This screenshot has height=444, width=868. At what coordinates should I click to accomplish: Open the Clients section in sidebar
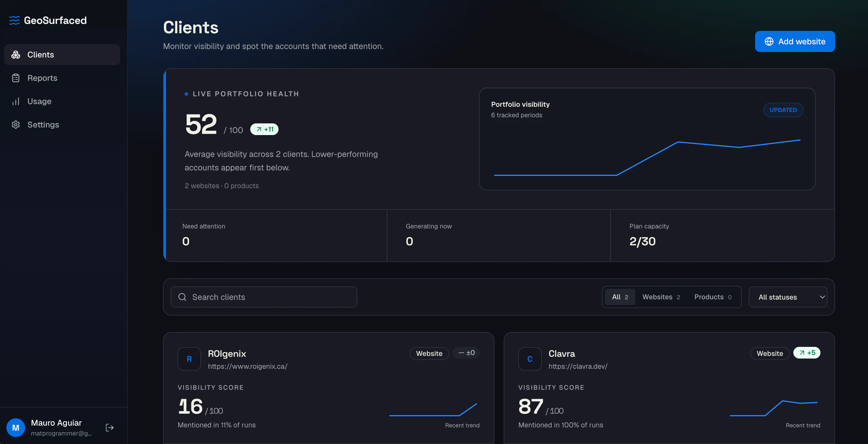(62, 55)
